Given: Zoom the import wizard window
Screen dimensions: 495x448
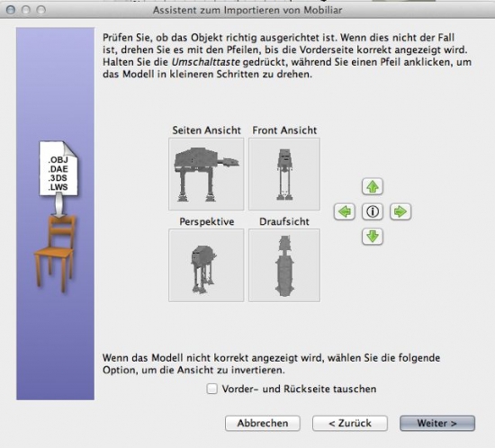Looking at the screenshot, I should click(x=40, y=10).
